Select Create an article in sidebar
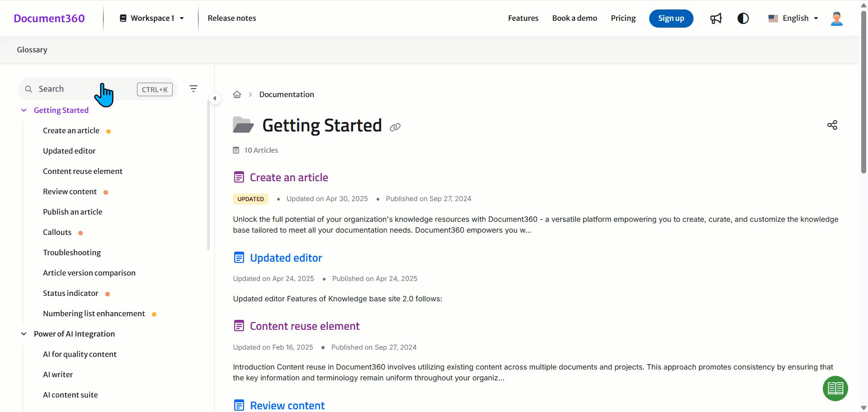 point(71,131)
